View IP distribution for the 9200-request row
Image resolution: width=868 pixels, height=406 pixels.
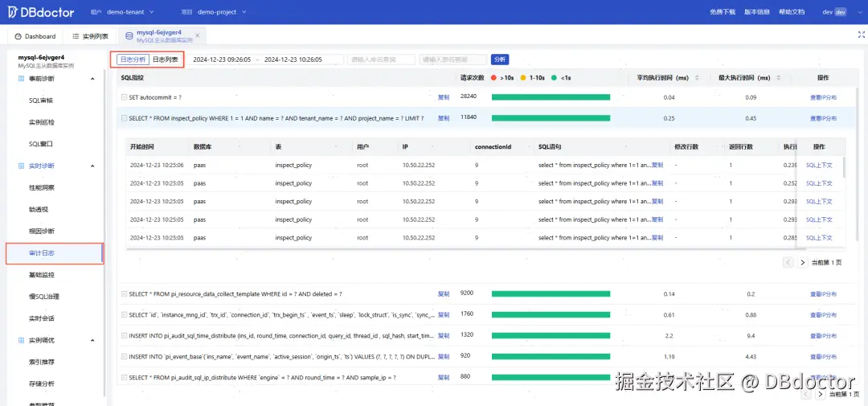point(823,293)
